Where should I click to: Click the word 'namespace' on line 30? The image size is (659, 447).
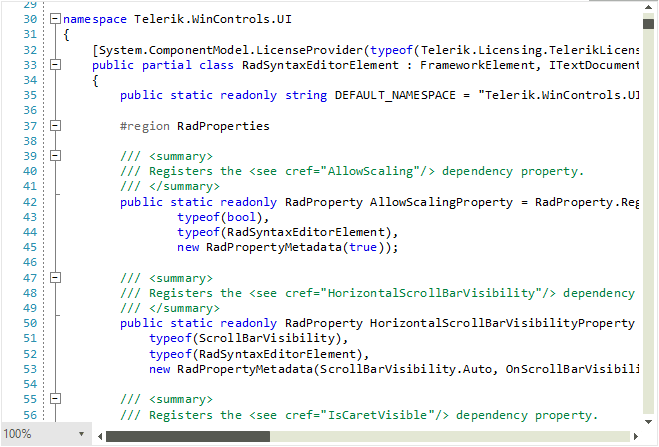tap(95, 19)
